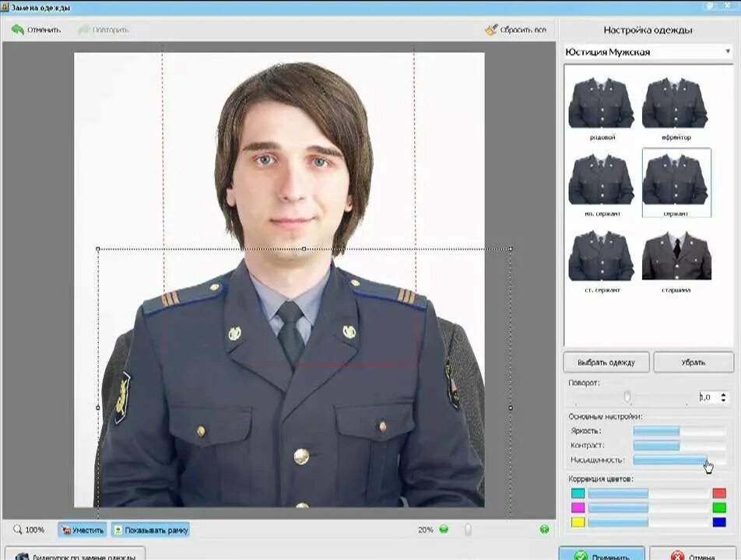Click the red color swatch
Image resolution: width=741 pixels, height=560 pixels.
(719, 493)
